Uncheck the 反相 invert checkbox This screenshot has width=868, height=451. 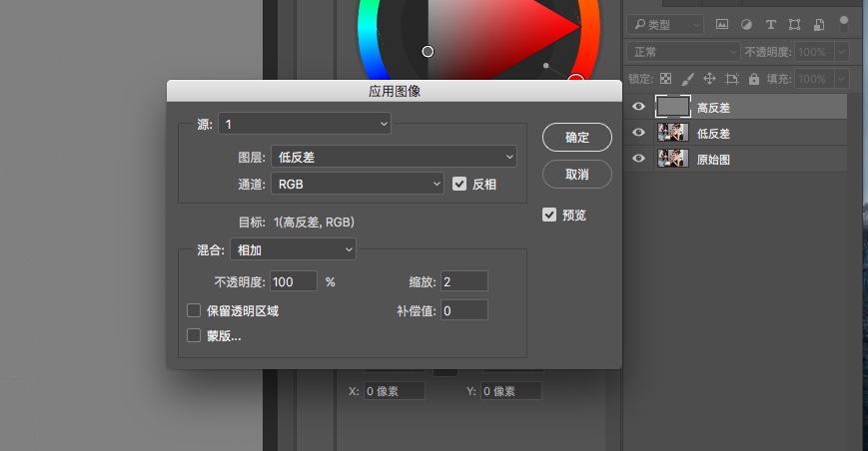(459, 184)
